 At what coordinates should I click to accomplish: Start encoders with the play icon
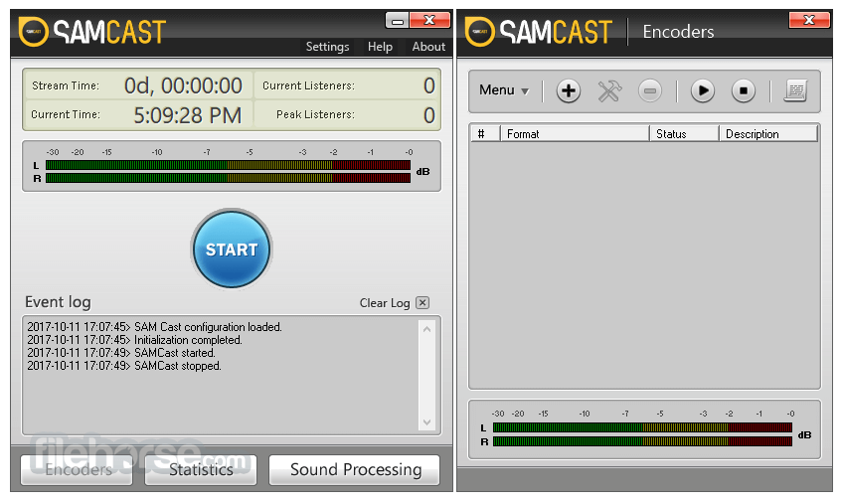(x=702, y=90)
